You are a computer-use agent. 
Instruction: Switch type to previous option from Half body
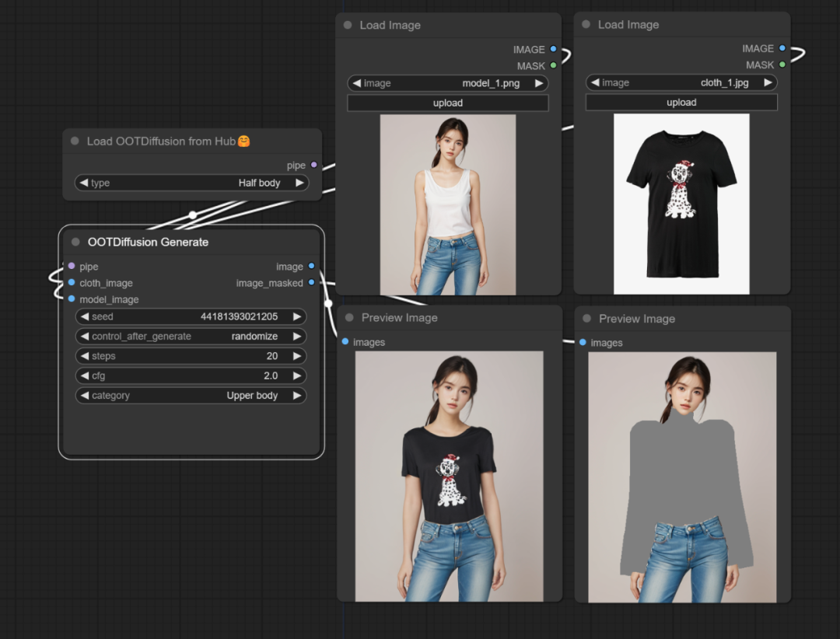click(x=84, y=183)
